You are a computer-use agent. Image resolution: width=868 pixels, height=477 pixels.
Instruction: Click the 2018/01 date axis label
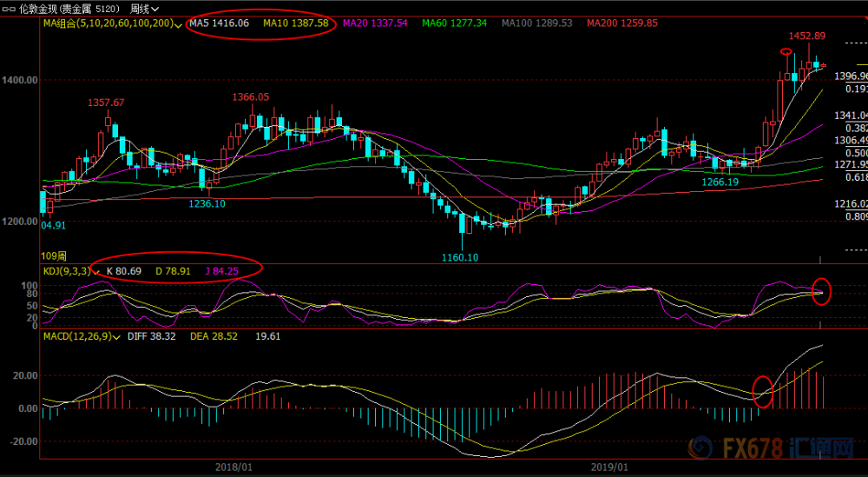coord(233,467)
